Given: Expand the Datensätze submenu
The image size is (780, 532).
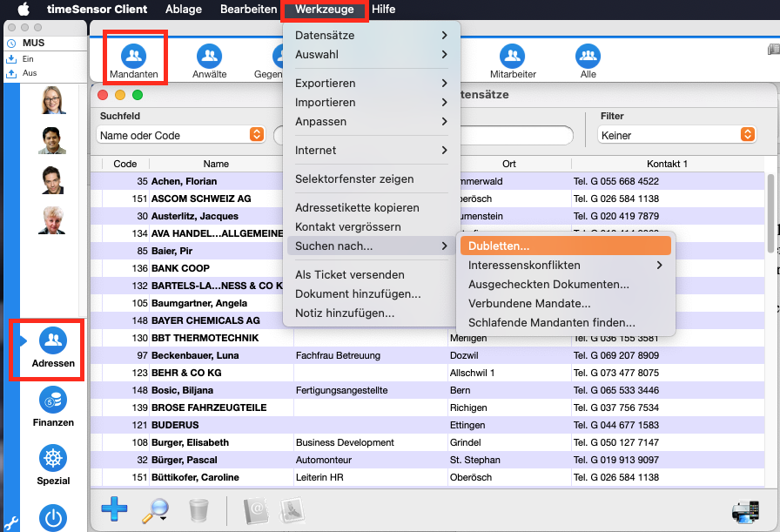Looking at the screenshot, I should tap(372, 36).
